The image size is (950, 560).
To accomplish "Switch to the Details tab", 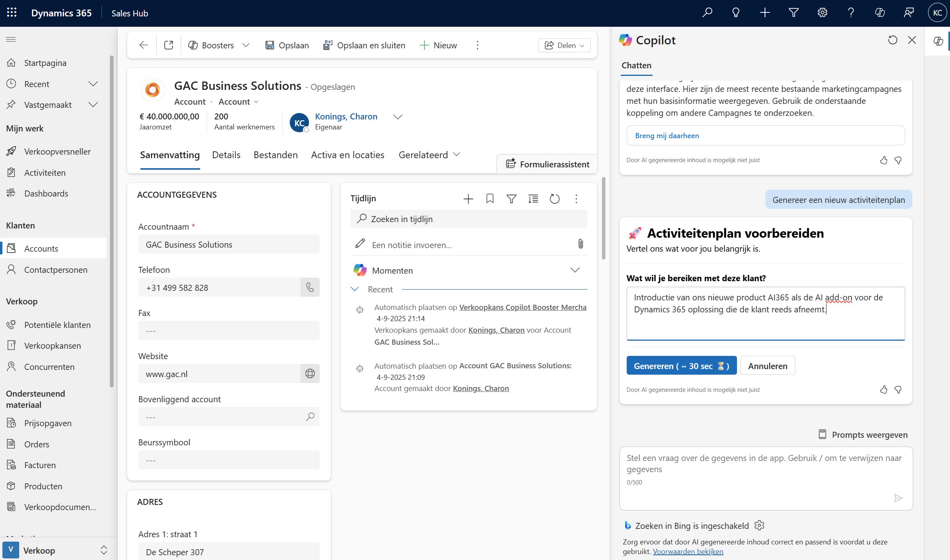I will click(x=226, y=155).
